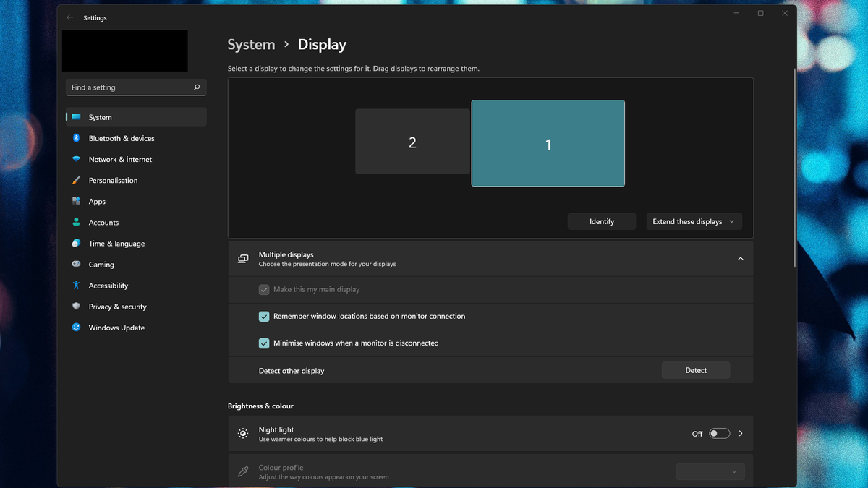Turn on the Night light toggle

coord(718,434)
